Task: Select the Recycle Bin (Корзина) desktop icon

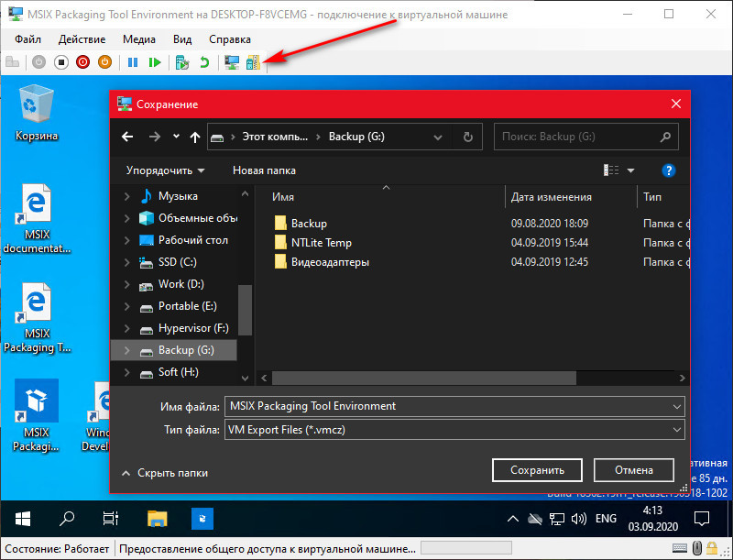Action: [37, 114]
